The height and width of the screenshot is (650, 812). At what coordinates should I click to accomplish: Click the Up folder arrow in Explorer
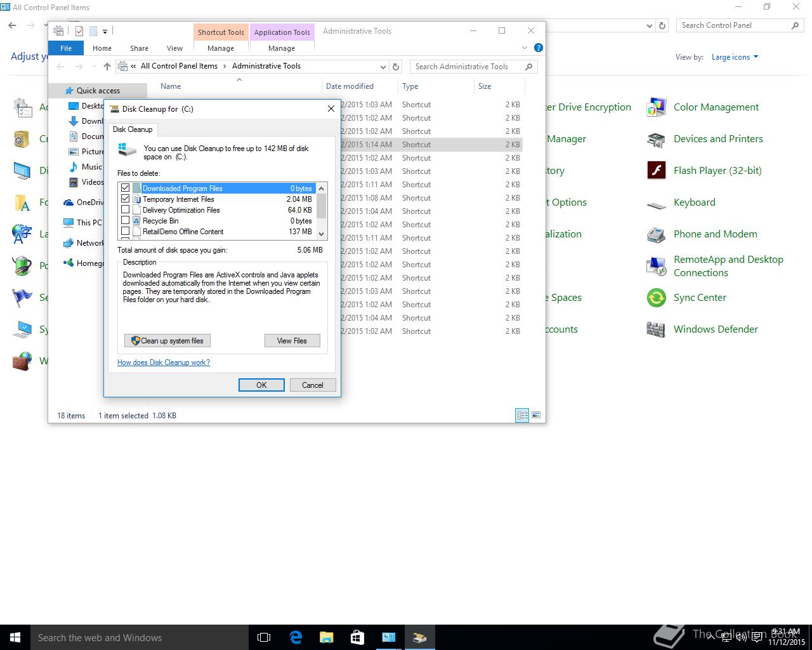[x=107, y=66]
